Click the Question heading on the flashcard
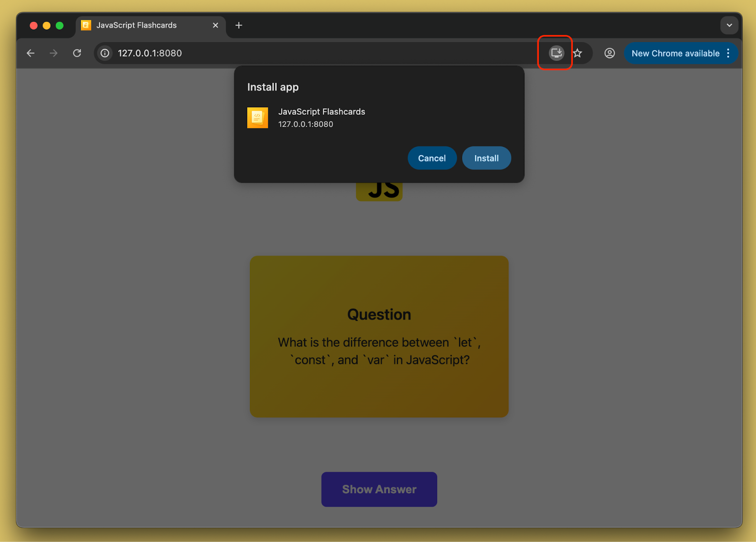Image resolution: width=756 pixels, height=542 pixels. pyautogui.click(x=379, y=314)
